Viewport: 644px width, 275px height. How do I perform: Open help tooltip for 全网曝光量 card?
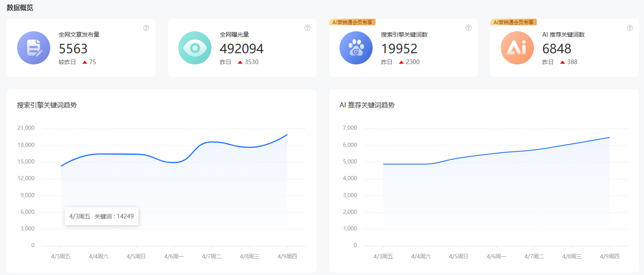pos(307,28)
